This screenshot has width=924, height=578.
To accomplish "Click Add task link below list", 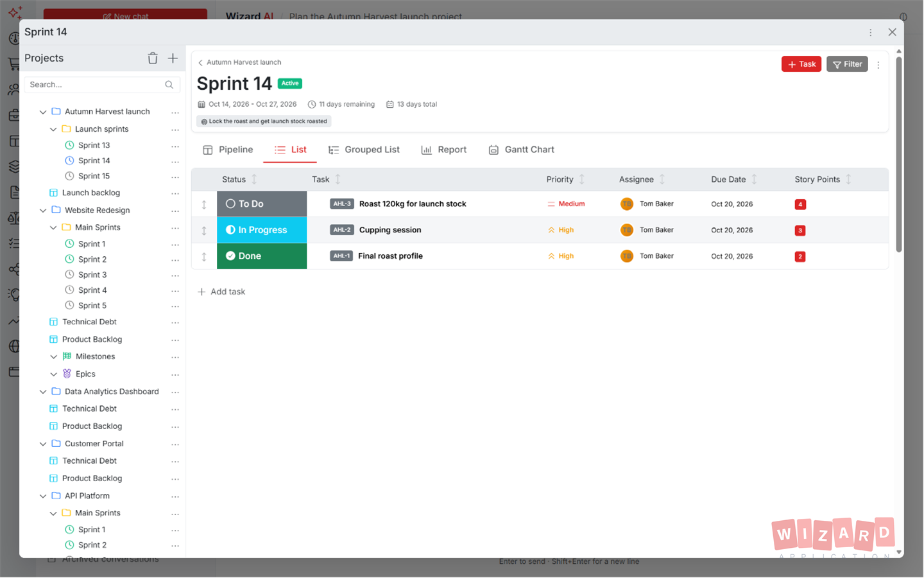I will click(x=221, y=292).
